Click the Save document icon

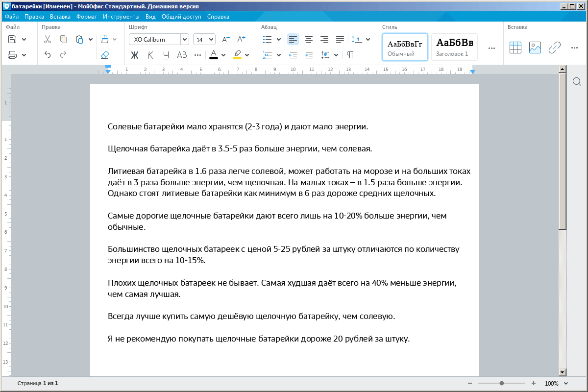[x=13, y=39]
